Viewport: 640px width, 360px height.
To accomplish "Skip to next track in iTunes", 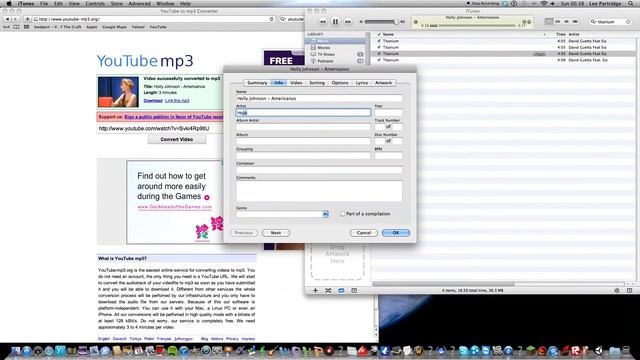I will [348, 22].
